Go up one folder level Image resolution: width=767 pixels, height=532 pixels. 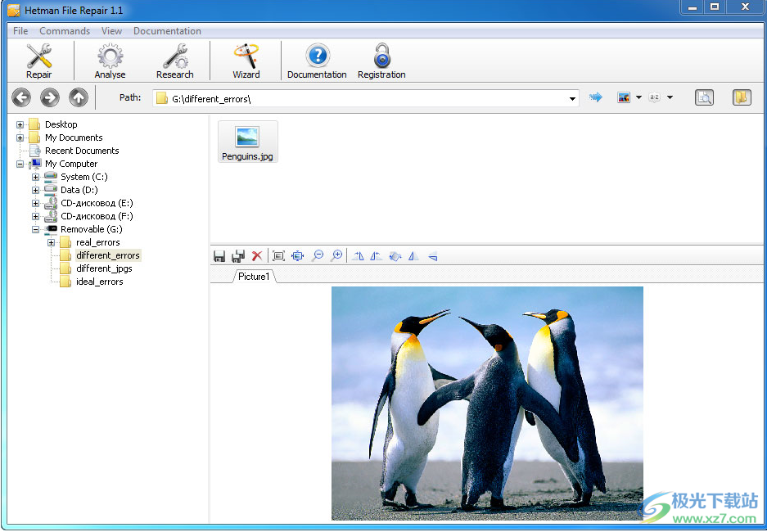(79, 97)
